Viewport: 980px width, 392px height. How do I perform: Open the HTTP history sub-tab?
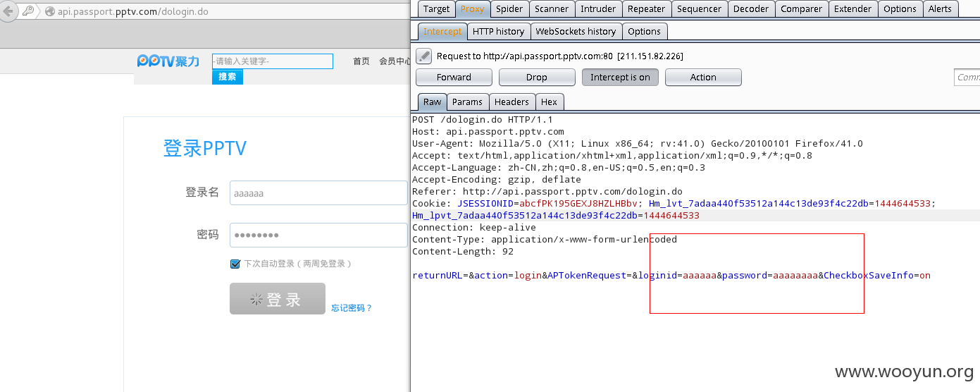pyautogui.click(x=498, y=31)
